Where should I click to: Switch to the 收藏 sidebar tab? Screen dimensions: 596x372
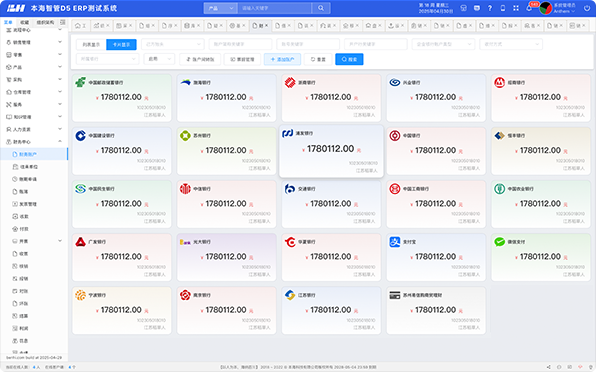[x=24, y=22]
